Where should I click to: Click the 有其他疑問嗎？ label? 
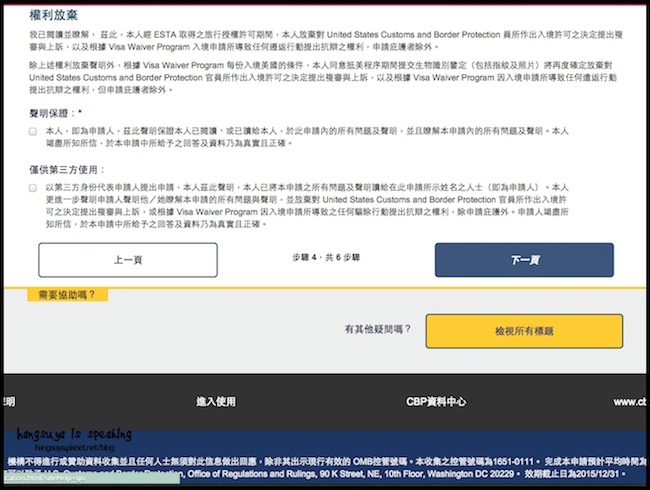click(378, 329)
